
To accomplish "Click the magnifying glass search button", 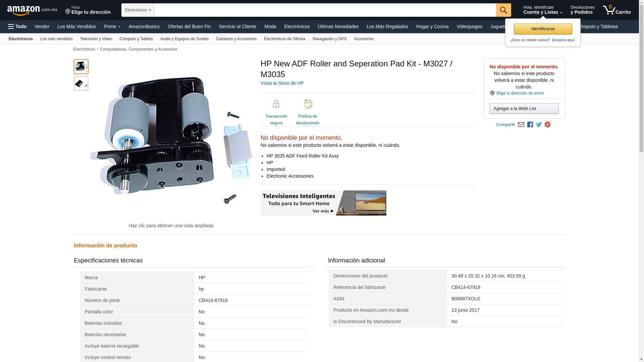I will point(503,10).
